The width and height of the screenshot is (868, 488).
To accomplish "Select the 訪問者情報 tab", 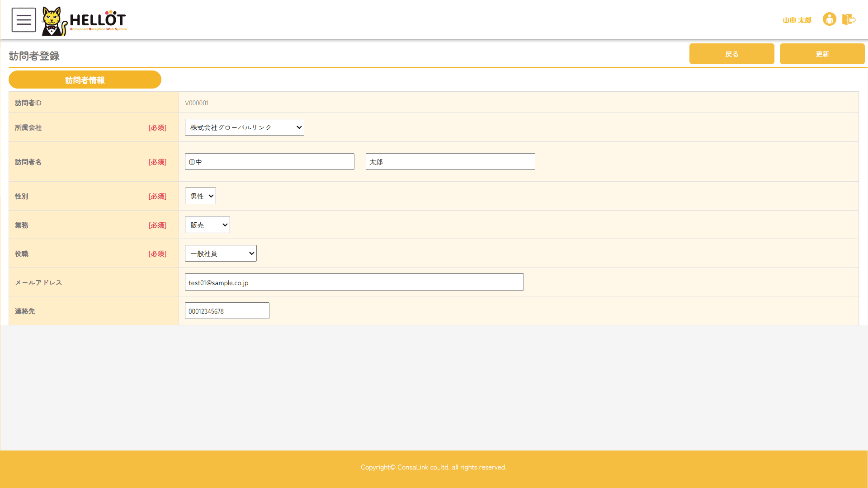I will 85,80.
